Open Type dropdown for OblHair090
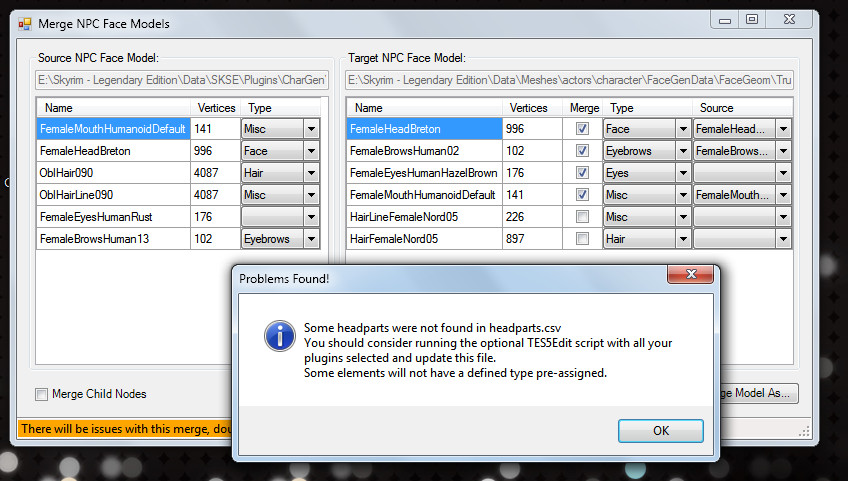The image size is (848, 481). (x=311, y=173)
